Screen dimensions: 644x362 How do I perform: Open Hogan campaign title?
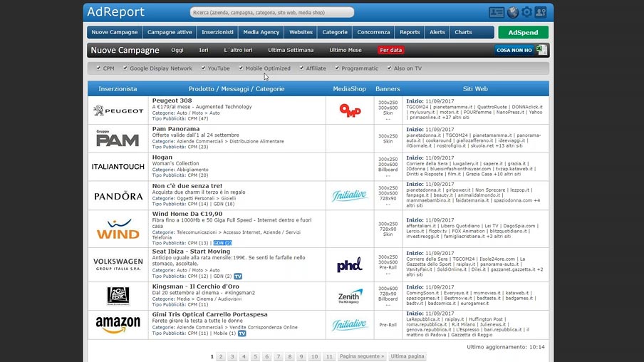coord(162,157)
